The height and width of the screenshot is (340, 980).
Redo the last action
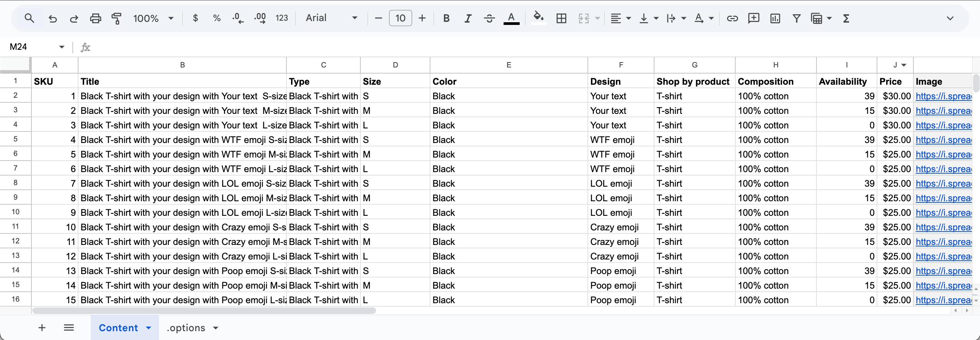coord(74,18)
